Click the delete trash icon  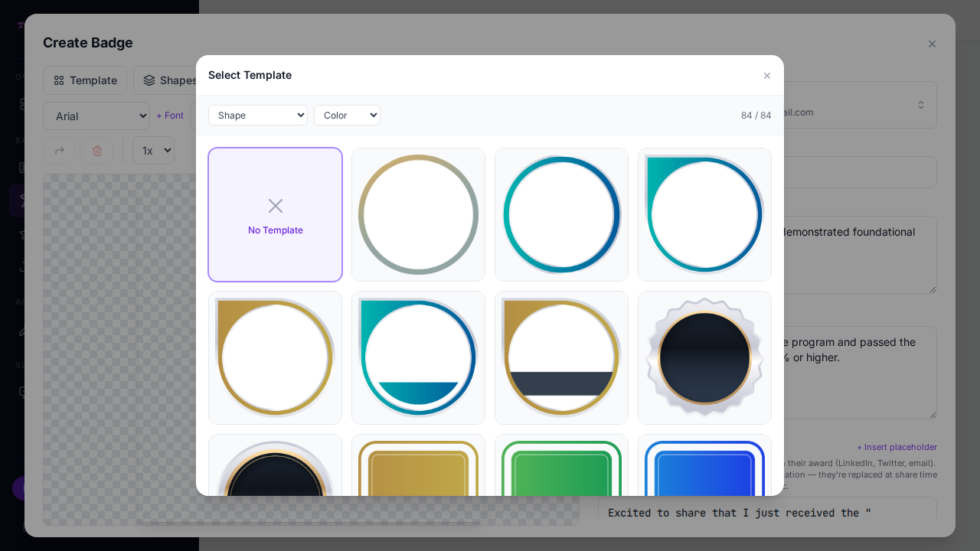(x=97, y=151)
